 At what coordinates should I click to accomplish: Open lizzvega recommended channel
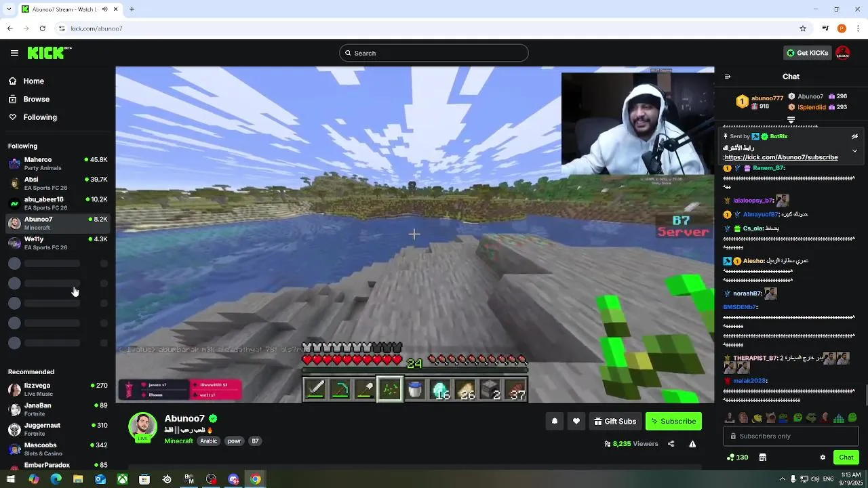[57, 389]
